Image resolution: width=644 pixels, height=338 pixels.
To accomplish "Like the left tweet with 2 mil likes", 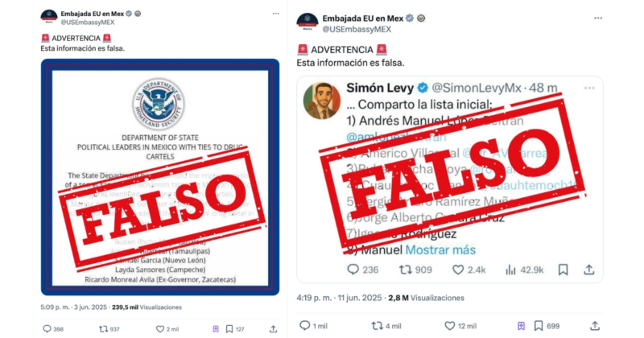I will (x=159, y=329).
